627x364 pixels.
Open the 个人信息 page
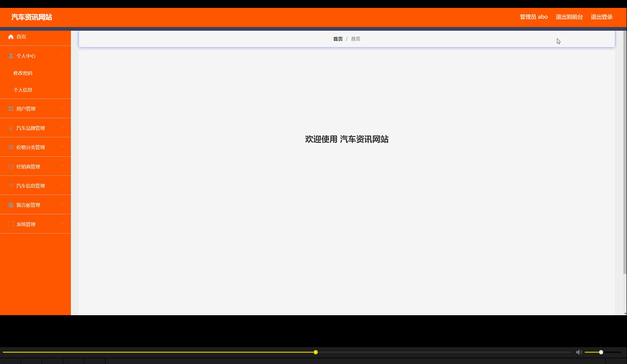pyautogui.click(x=23, y=89)
